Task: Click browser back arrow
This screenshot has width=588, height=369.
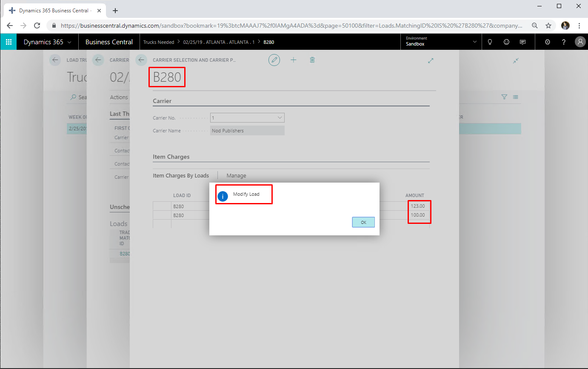Action: click(11, 26)
